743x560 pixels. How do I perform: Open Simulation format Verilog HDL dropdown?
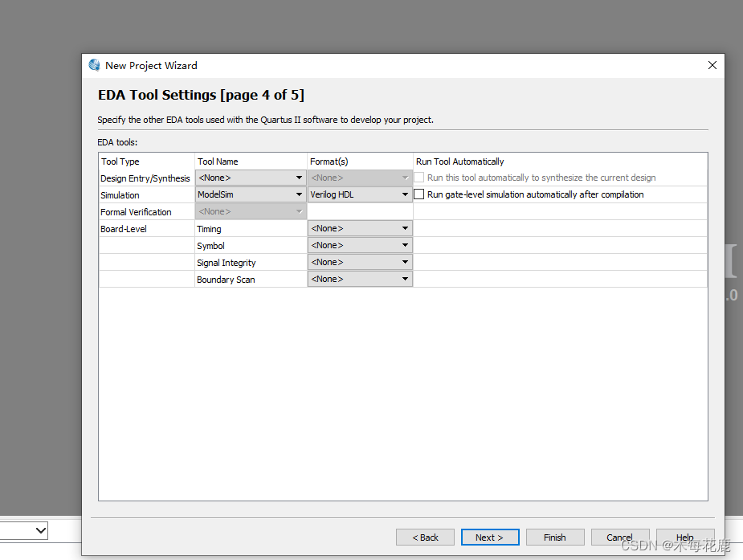point(360,194)
